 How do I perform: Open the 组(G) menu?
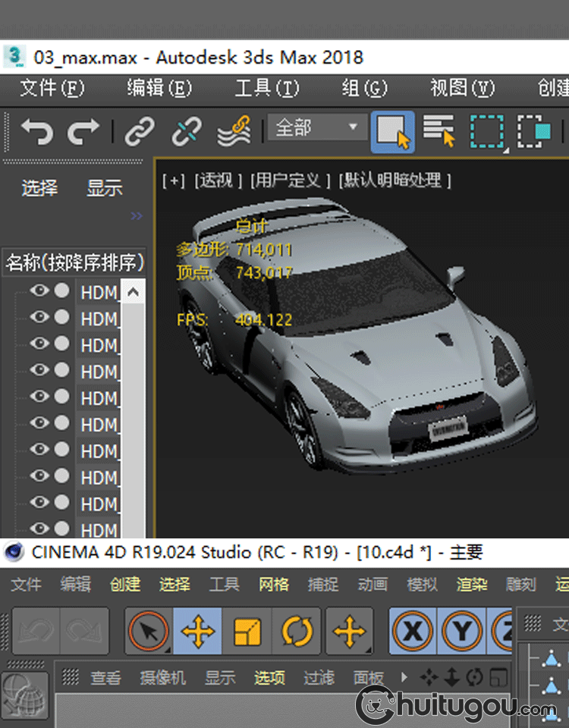(x=365, y=88)
